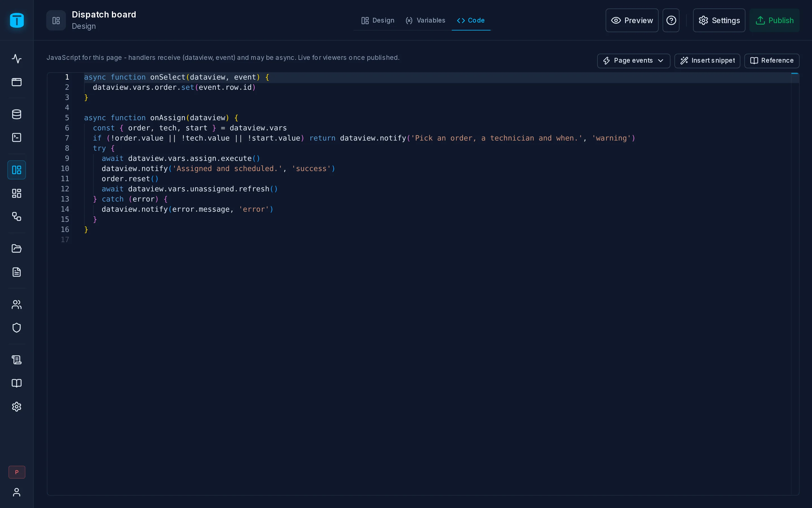Viewport: 812px width, 508px height.
Task: Click the page layout icon beside Dispatch board
Action: click(56, 21)
